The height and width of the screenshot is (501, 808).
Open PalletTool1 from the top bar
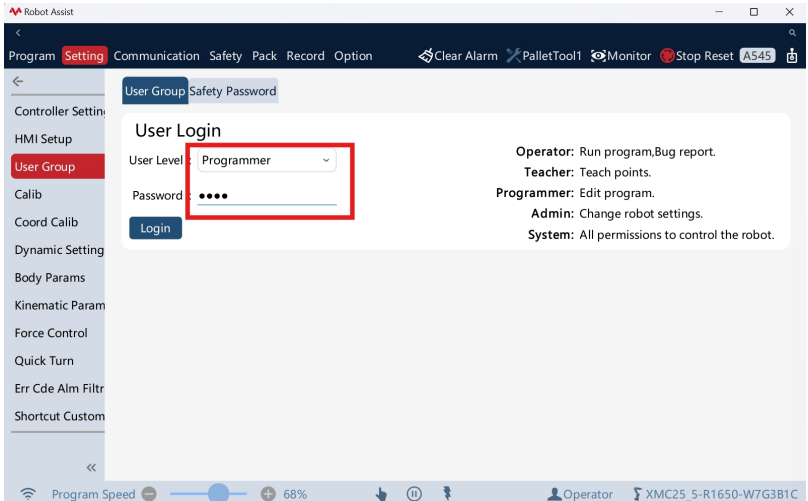click(x=544, y=56)
